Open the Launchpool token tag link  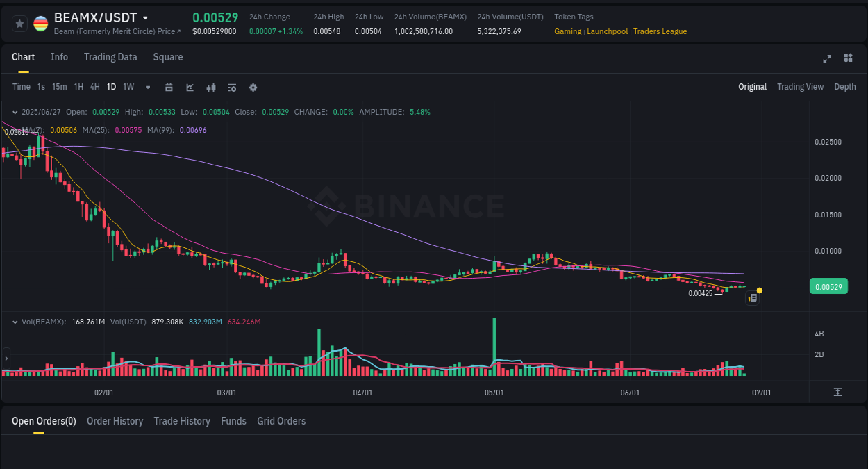point(607,31)
